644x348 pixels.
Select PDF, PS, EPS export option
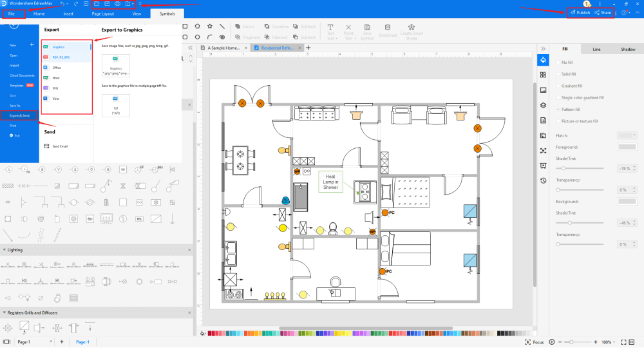pos(66,57)
